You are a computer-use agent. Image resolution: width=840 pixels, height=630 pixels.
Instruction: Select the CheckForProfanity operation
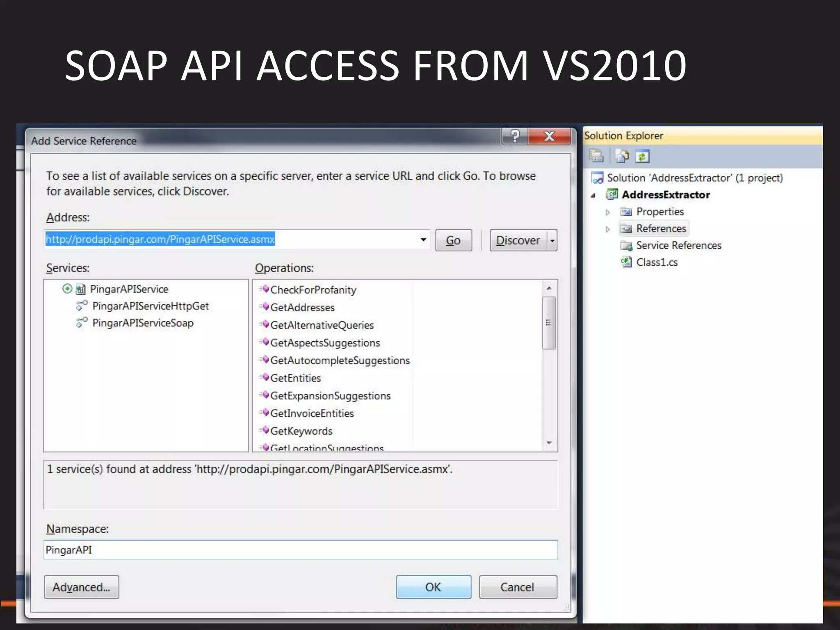313,290
